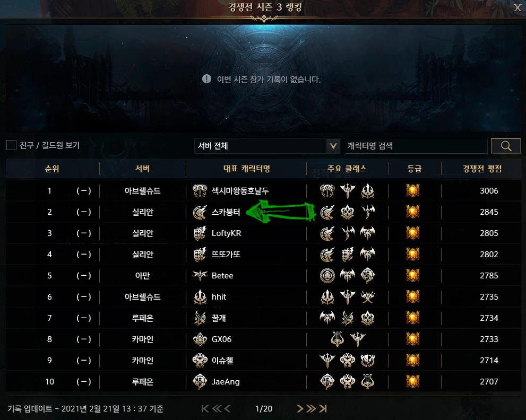Click the 순위 column header
526x420 pixels.
[52, 169]
